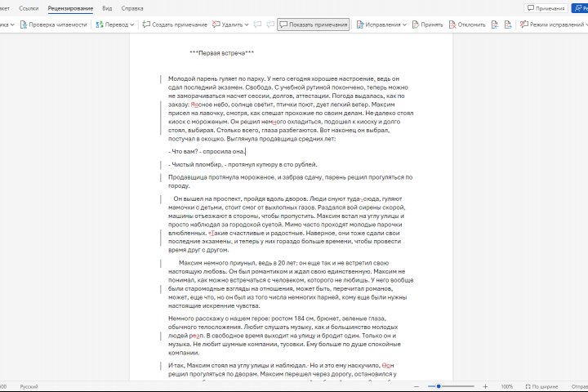Click Принять to accept change

click(x=427, y=24)
